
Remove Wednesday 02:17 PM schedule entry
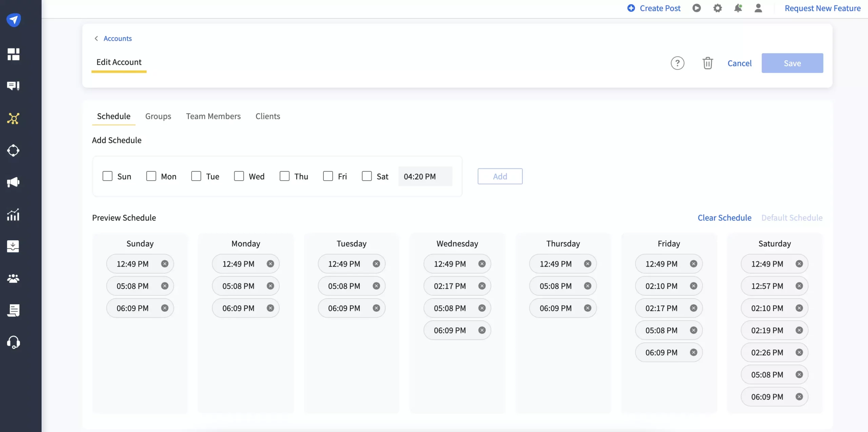(x=481, y=286)
